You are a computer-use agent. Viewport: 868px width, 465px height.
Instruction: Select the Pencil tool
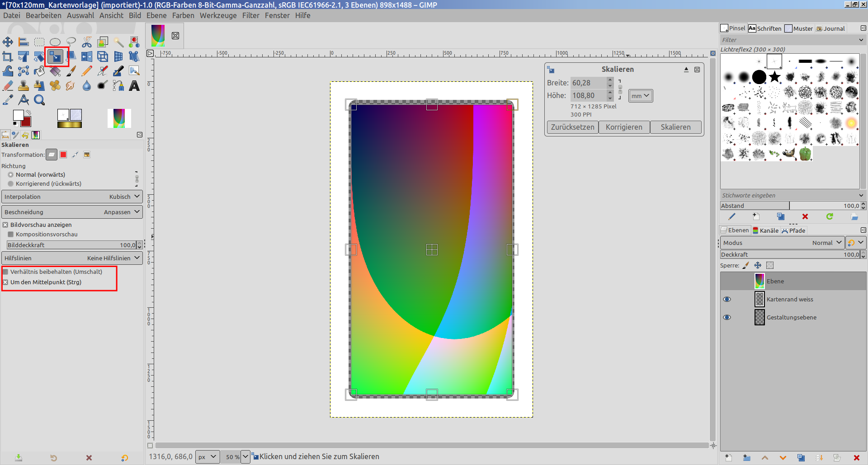(87, 71)
